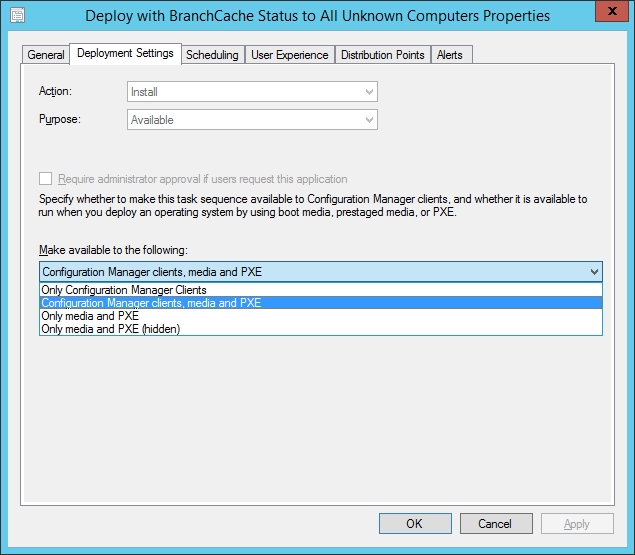Click the Apply button
This screenshot has height=555, width=635.
(x=577, y=524)
